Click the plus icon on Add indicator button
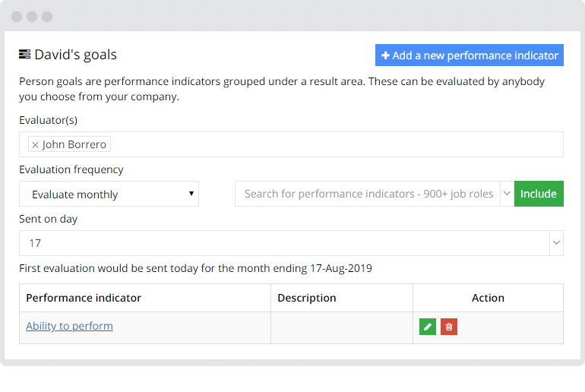Viewport: 585px width, 392px height. pyautogui.click(x=385, y=55)
